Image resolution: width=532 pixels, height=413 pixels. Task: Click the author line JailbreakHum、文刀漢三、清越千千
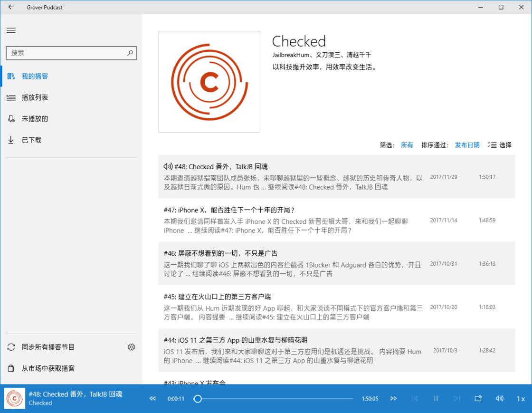coord(322,55)
